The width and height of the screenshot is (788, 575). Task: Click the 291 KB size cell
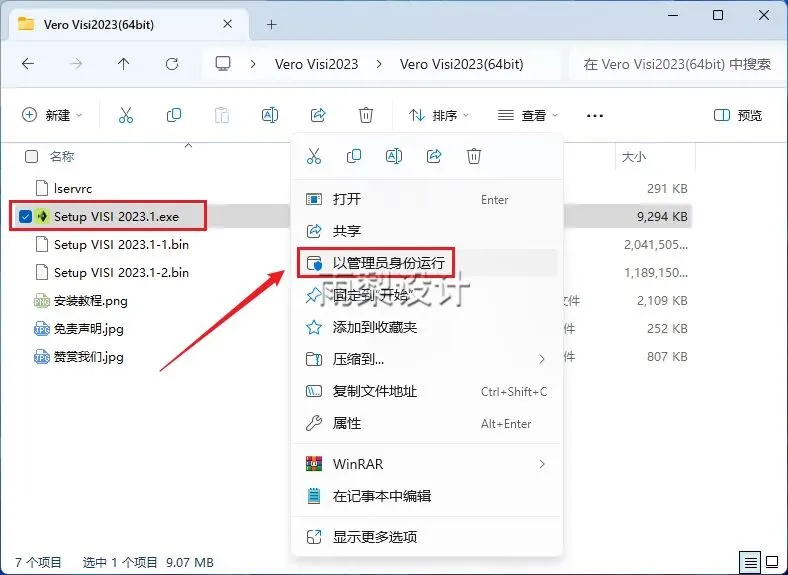(667, 188)
